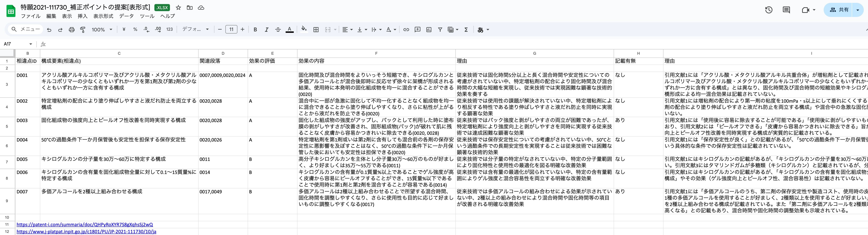Open the comments panel icon
Viewport: 868px width, 235px height.
click(786, 10)
